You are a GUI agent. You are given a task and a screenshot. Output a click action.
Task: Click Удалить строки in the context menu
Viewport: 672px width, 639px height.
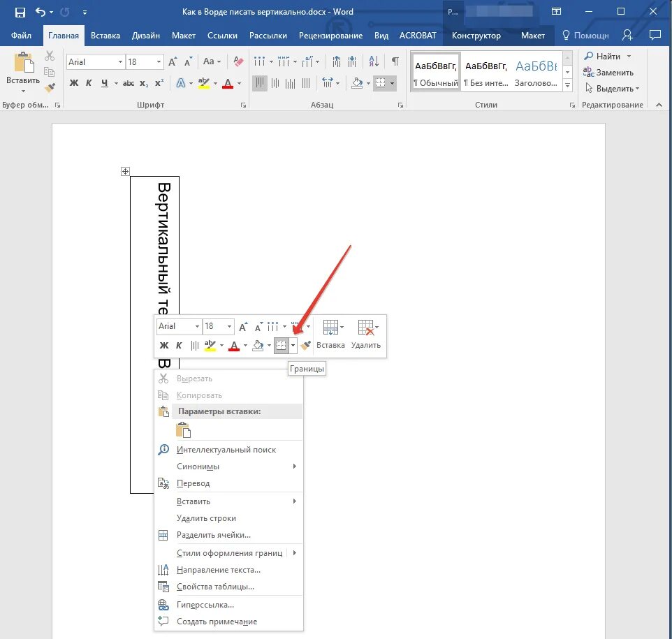click(x=228, y=518)
